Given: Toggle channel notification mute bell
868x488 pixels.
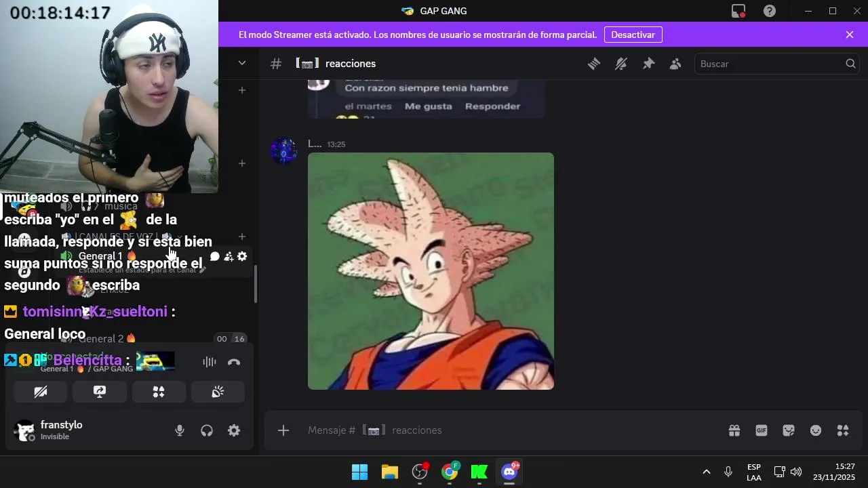Looking at the screenshot, I should [621, 64].
